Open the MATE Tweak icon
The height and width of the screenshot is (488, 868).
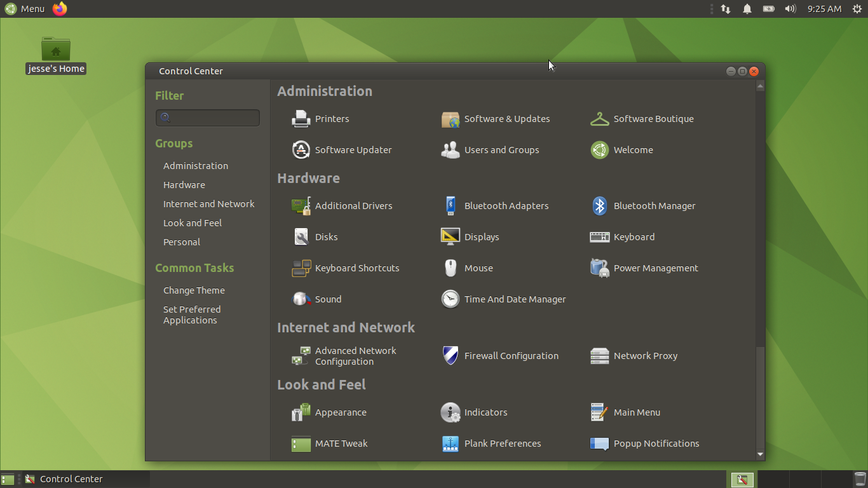(x=301, y=444)
